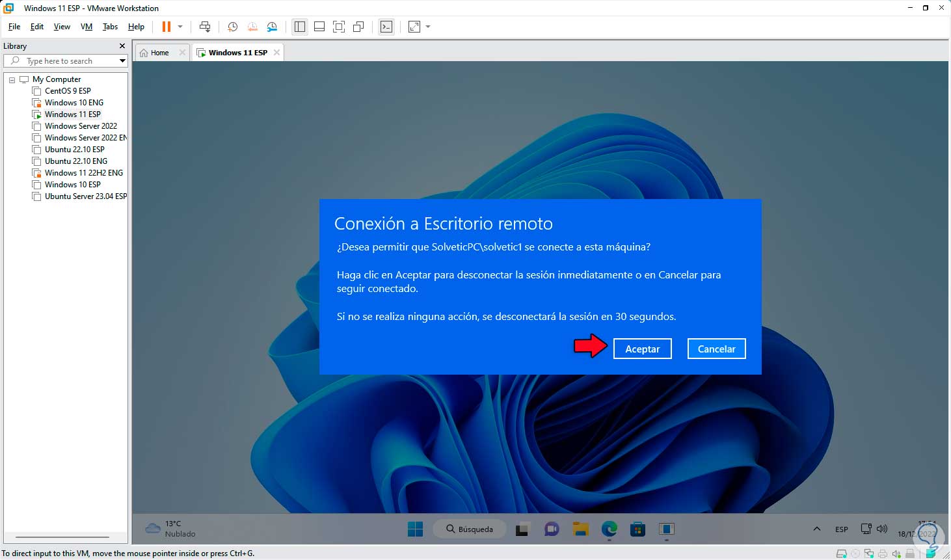
Task: Click the CD/DVD drive device status icon
Action: [855, 554]
